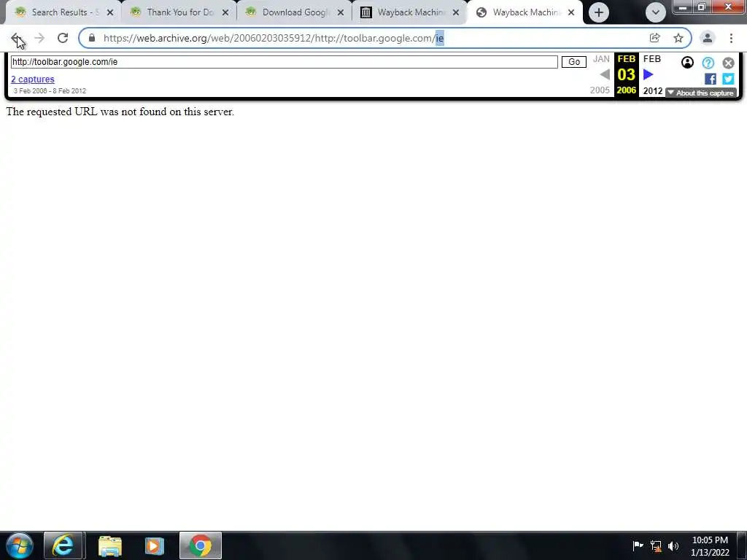Go to previous capture arrow

point(605,74)
